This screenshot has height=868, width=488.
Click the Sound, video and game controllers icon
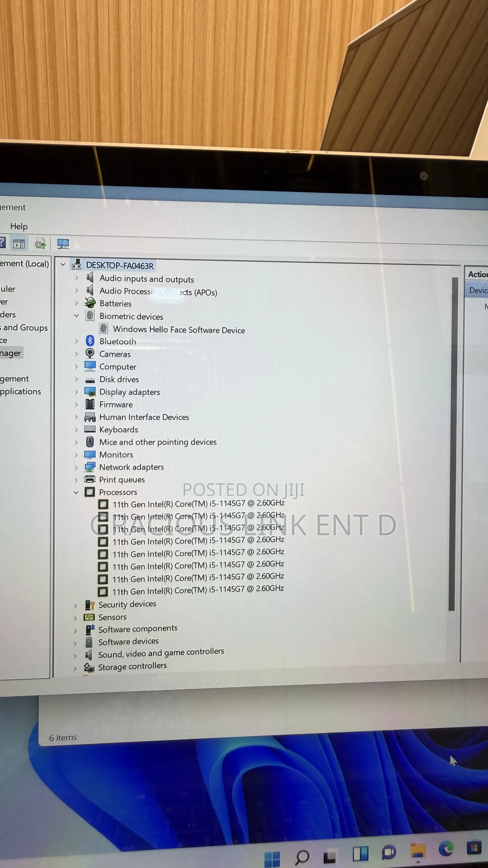(88, 655)
